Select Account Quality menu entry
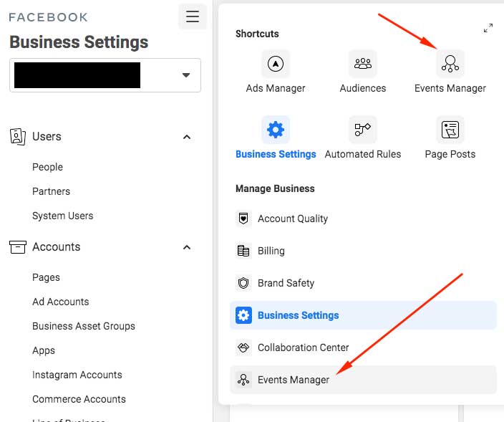 click(363, 219)
